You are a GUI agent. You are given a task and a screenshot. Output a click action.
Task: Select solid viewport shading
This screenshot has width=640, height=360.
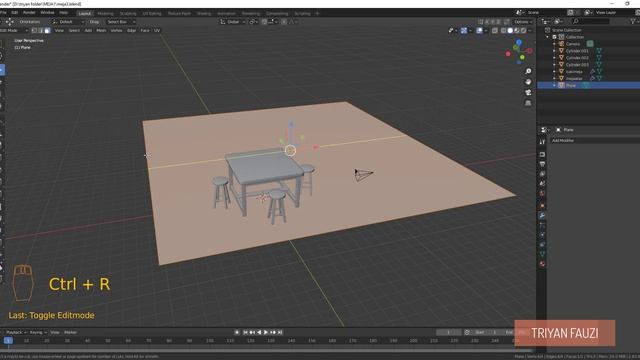pyautogui.click(x=510, y=31)
